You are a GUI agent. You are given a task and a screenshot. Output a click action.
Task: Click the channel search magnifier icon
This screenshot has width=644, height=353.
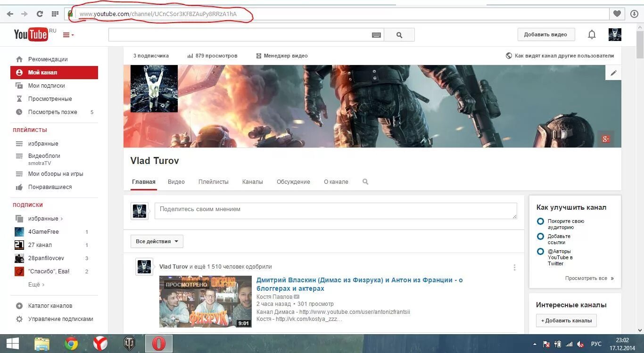365,181
